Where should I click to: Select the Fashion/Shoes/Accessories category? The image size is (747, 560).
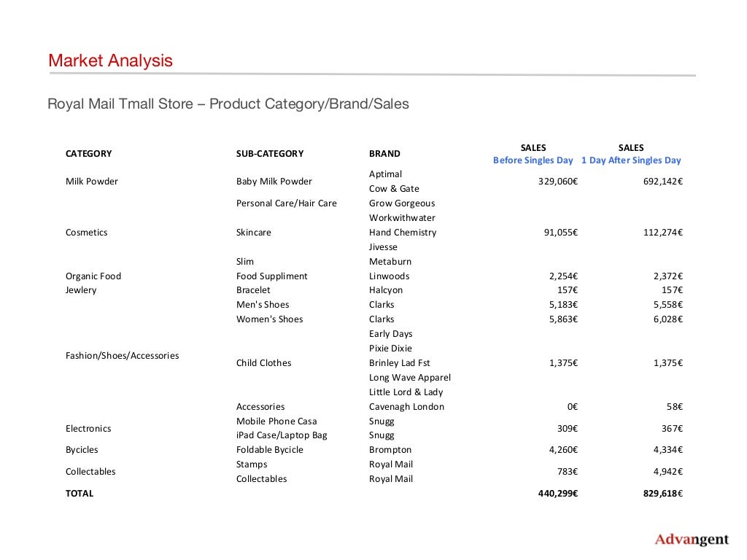123,356
